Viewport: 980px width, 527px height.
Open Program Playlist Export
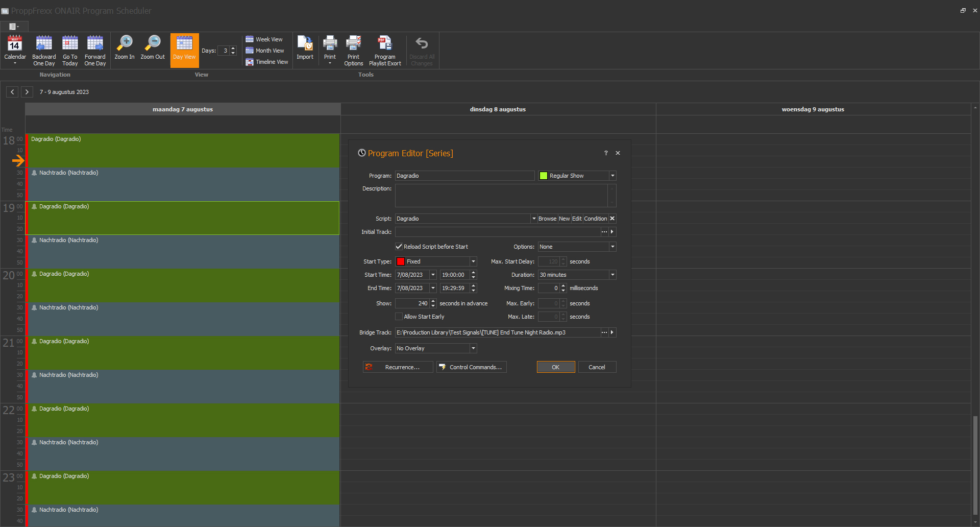point(385,50)
